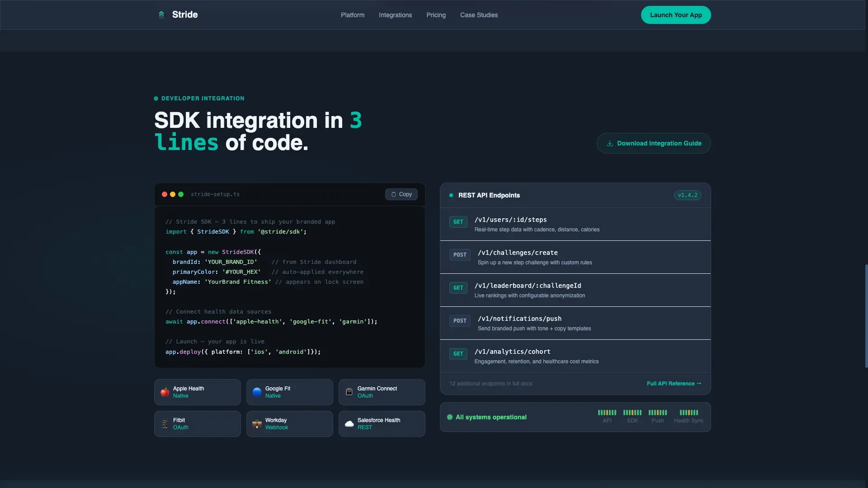868x488 pixels.
Task: Click the Health Sync uptime bars indicator
Action: [x=689, y=413]
